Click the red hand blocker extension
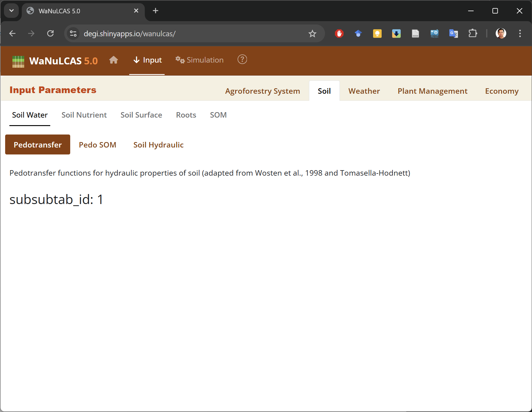 (x=339, y=34)
